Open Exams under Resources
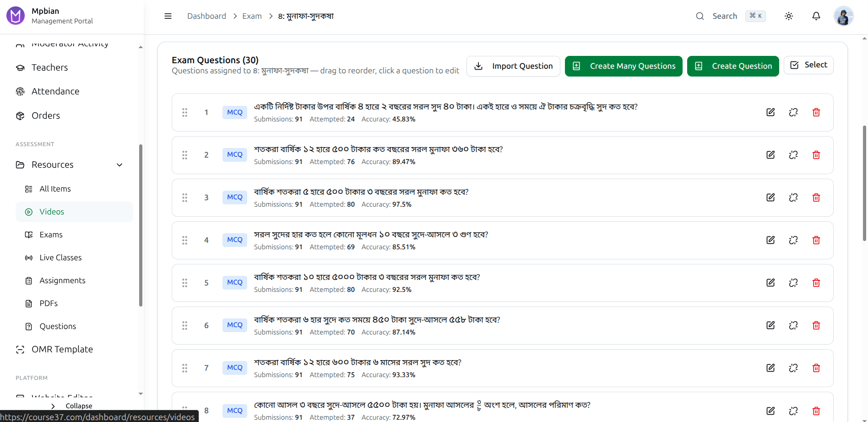The image size is (868, 422). 74,235
